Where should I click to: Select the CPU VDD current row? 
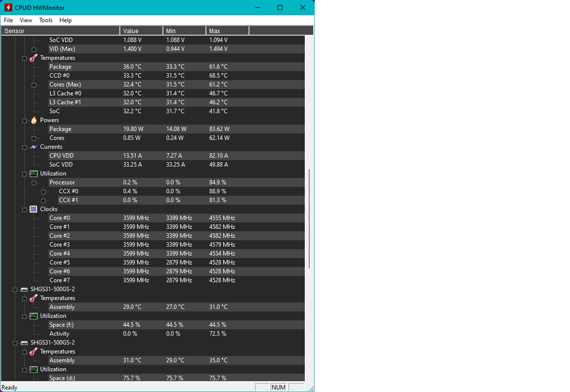pyautogui.click(x=177, y=156)
